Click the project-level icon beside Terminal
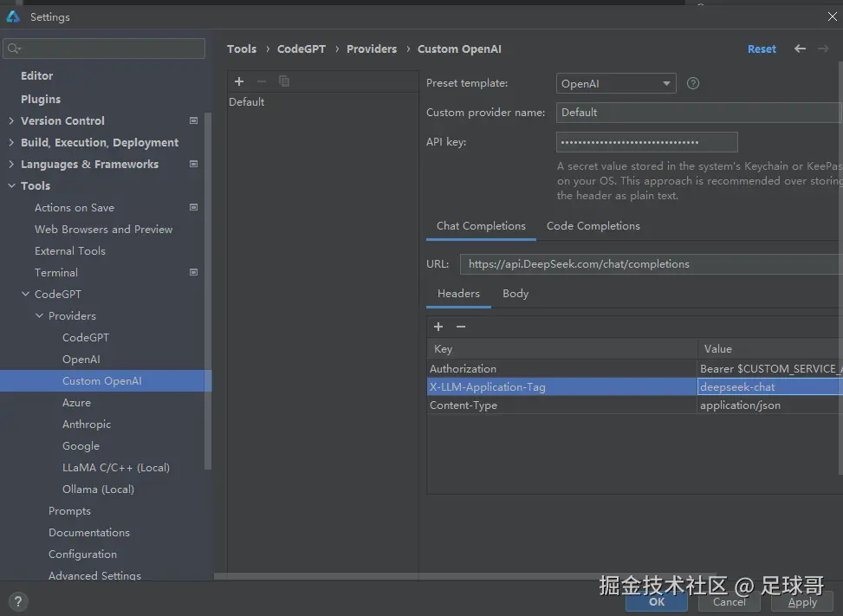Viewport: 843px width, 616px height. tap(193, 273)
